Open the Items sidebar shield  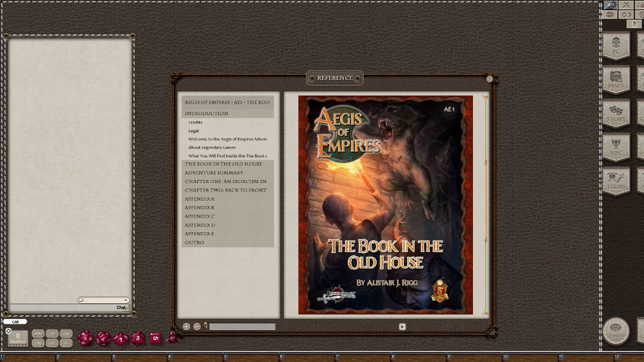pyautogui.click(x=616, y=180)
